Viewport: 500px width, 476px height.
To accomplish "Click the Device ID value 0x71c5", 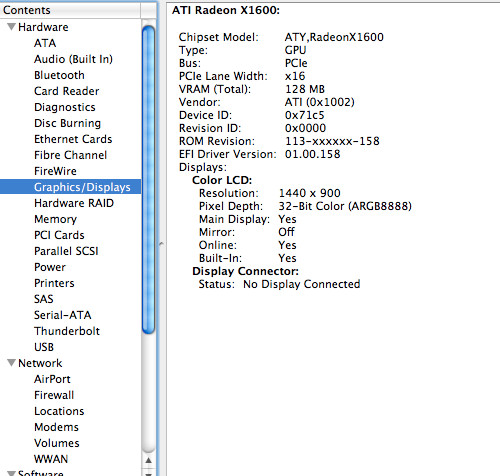I will [x=304, y=115].
